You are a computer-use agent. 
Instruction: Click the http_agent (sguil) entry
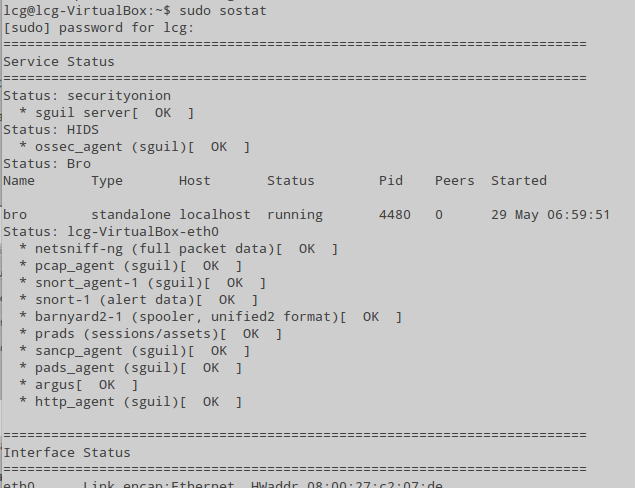[130, 402]
